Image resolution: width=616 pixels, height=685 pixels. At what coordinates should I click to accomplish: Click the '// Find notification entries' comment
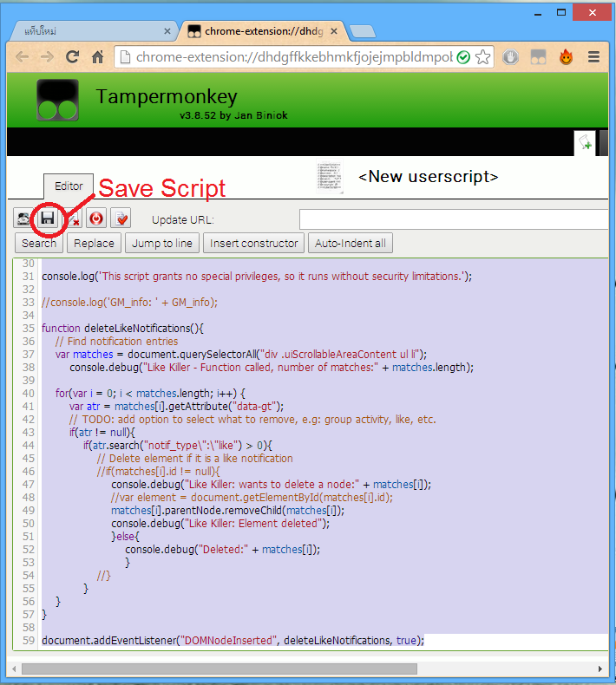coord(117,341)
